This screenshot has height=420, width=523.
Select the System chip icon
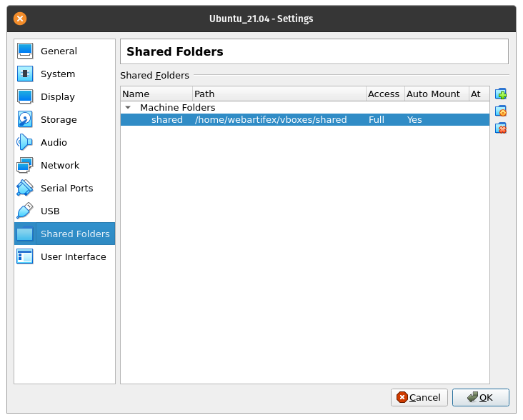pyautogui.click(x=25, y=74)
